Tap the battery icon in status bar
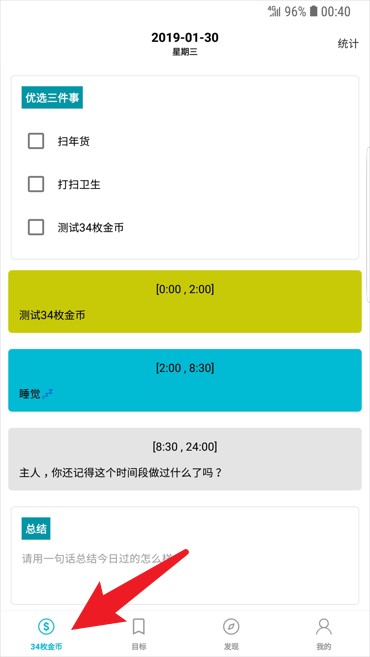The image size is (370, 657). point(313,11)
